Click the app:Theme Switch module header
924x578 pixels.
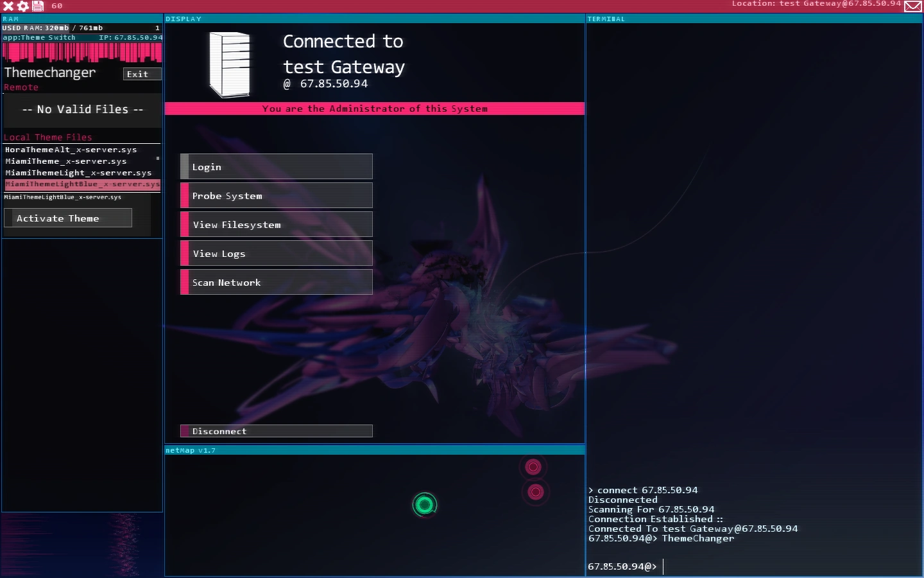click(82, 38)
